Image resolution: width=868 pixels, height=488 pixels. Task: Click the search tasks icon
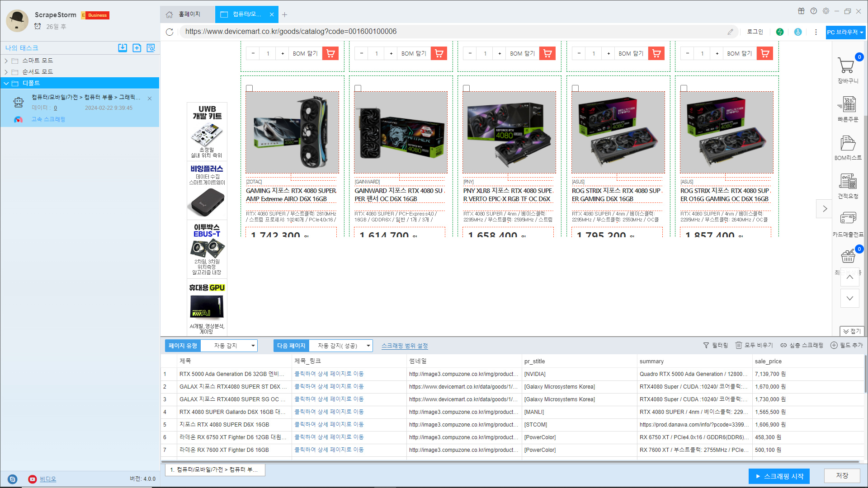(151, 48)
